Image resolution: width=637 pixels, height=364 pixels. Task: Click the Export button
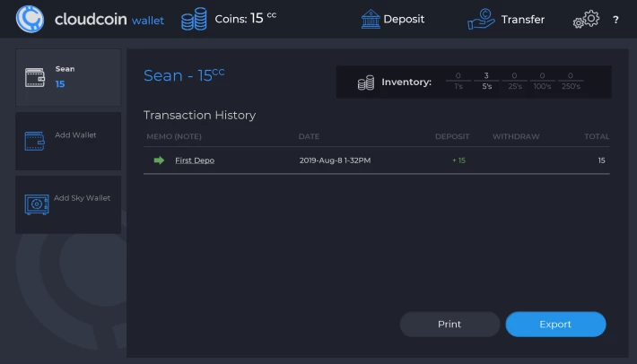[x=555, y=325]
